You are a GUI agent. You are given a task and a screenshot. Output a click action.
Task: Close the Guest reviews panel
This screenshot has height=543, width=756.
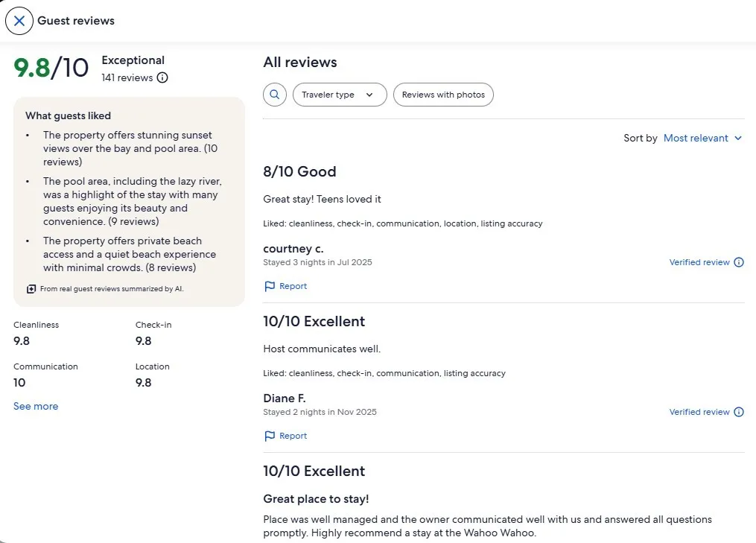(x=19, y=21)
